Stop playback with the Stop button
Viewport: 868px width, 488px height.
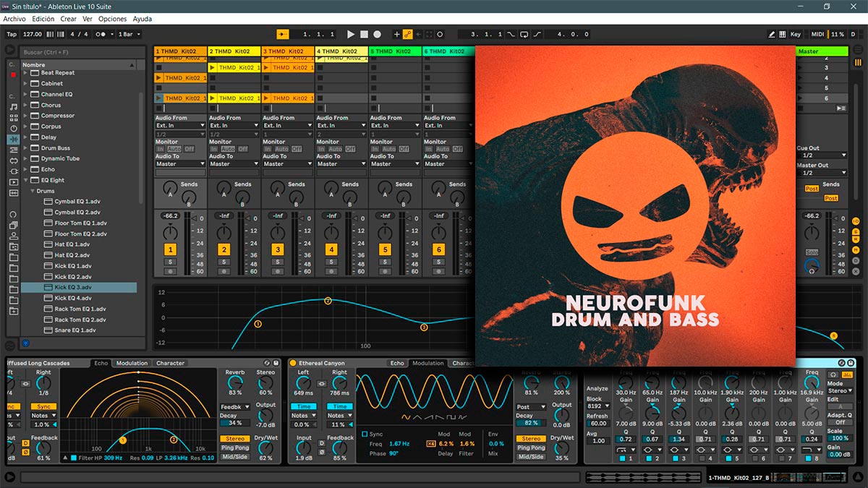pyautogui.click(x=364, y=34)
